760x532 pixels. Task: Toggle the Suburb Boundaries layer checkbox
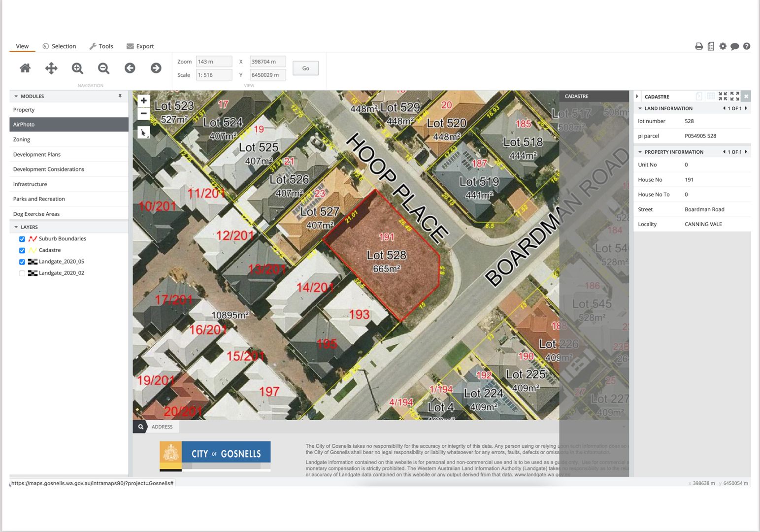point(22,238)
